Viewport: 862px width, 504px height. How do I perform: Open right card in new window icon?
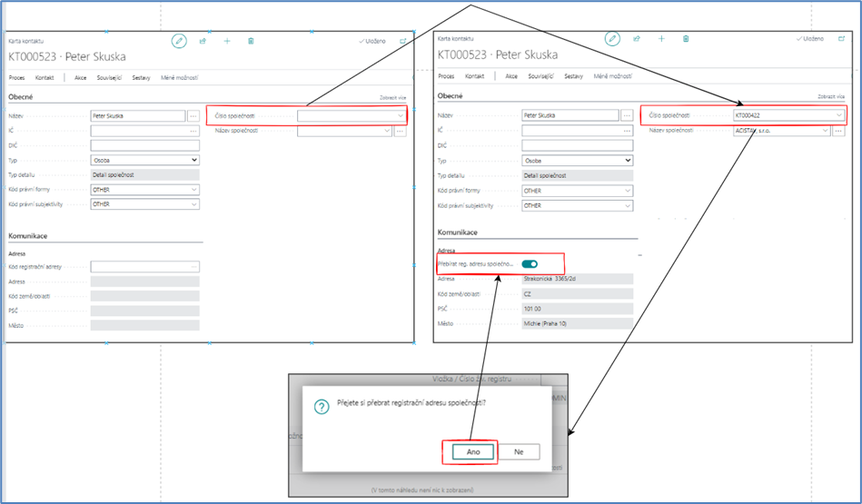pyautogui.click(x=836, y=39)
